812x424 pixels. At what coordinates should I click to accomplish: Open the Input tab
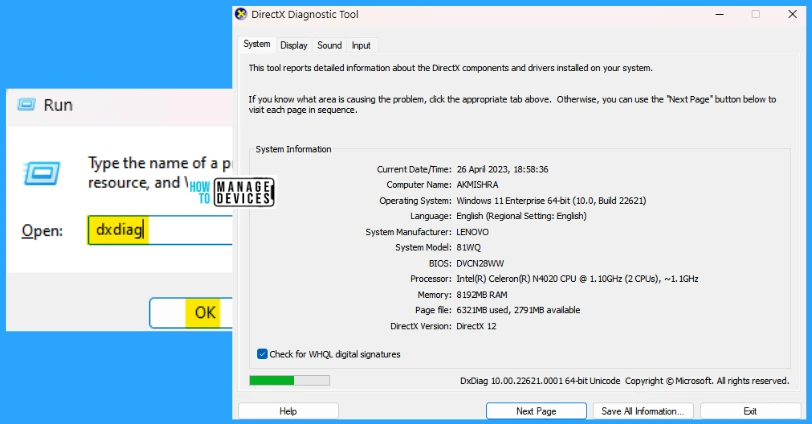pyautogui.click(x=361, y=46)
